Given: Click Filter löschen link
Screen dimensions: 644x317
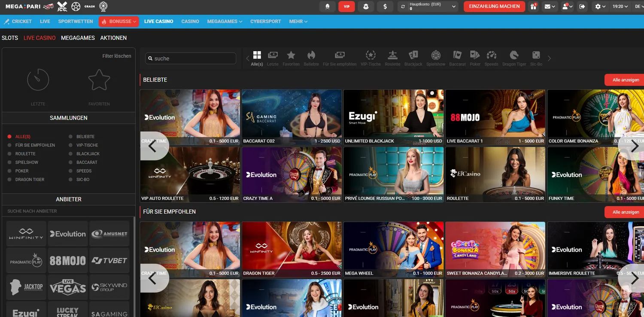Looking at the screenshot, I should click(117, 56).
